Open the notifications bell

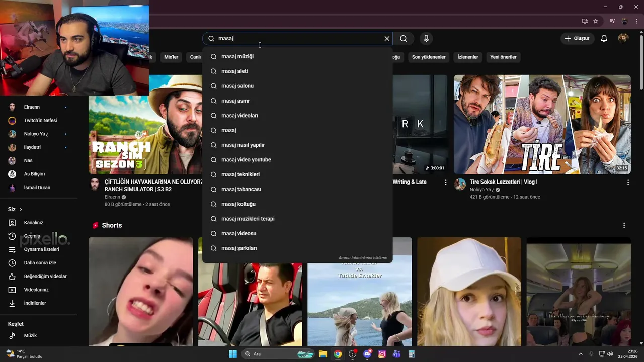pyautogui.click(x=604, y=39)
